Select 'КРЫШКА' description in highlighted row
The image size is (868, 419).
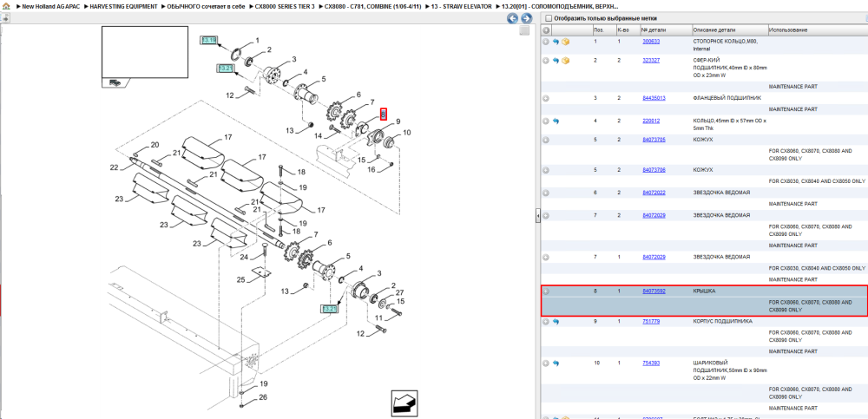[x=704, y=291]
